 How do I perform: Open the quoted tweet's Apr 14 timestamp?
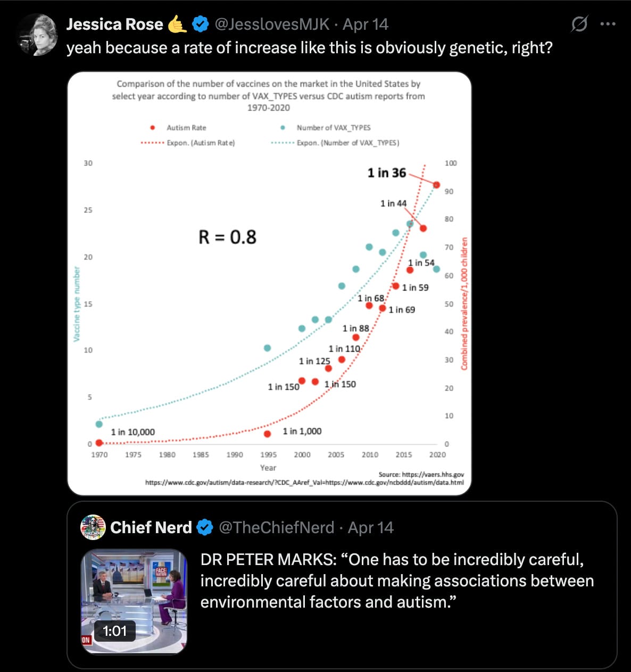(x=371, y=527)
